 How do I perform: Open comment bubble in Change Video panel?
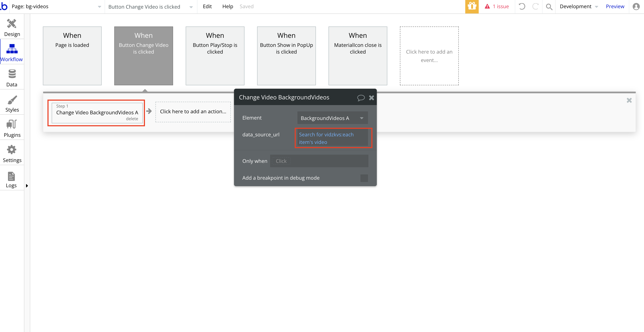[x=361, y=98]
